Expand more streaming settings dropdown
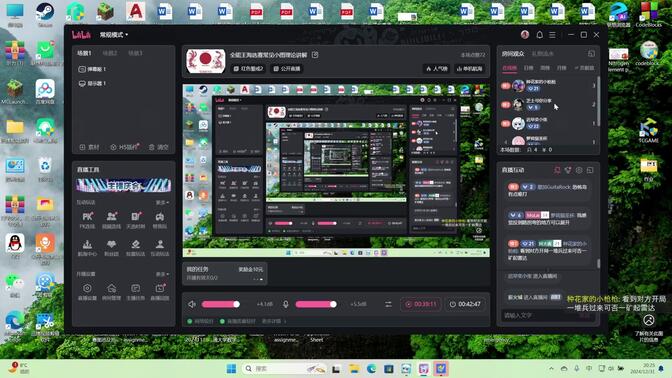The image size is (672, 378). pyautogui.click(x=162, y=274)
